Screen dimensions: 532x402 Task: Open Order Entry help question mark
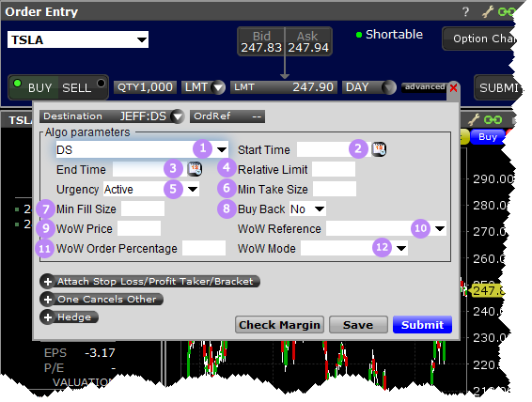click(466, 12)
